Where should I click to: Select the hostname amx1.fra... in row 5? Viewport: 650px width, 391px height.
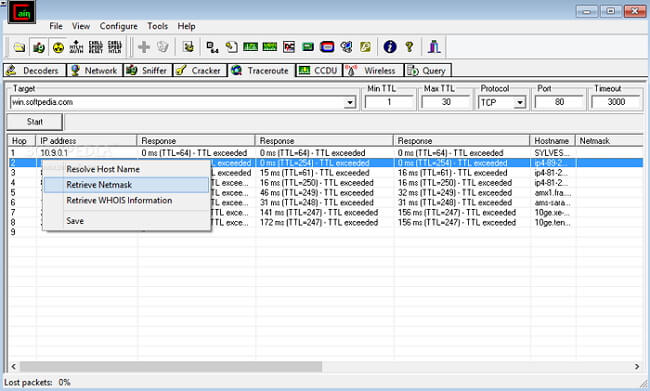553,193
